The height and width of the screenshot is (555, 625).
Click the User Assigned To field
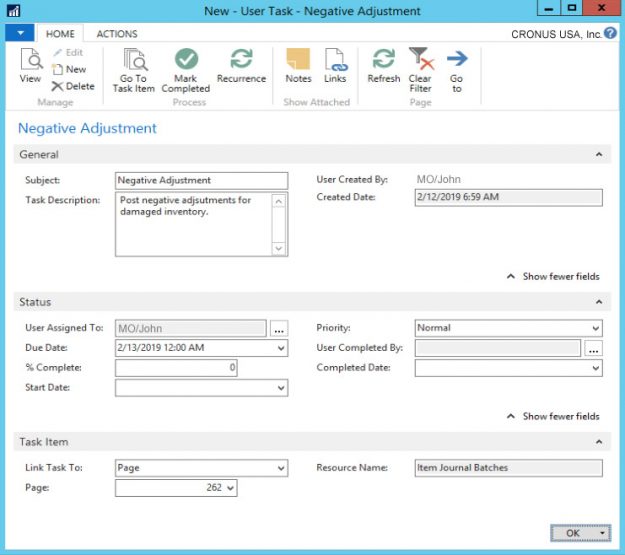pos(191,329)
